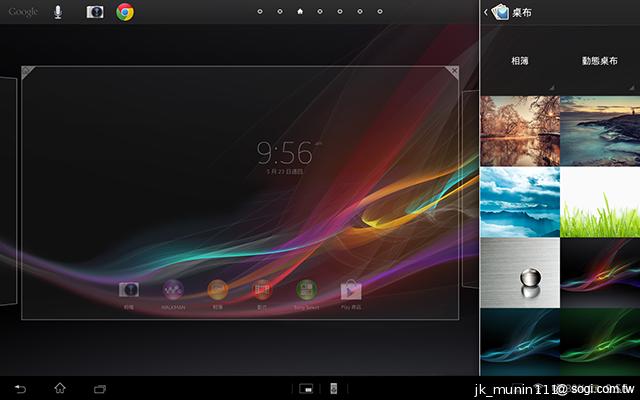Switch to the partially visible left pane
The height and width of the screenshot is (400, 640).
point(8,191)
